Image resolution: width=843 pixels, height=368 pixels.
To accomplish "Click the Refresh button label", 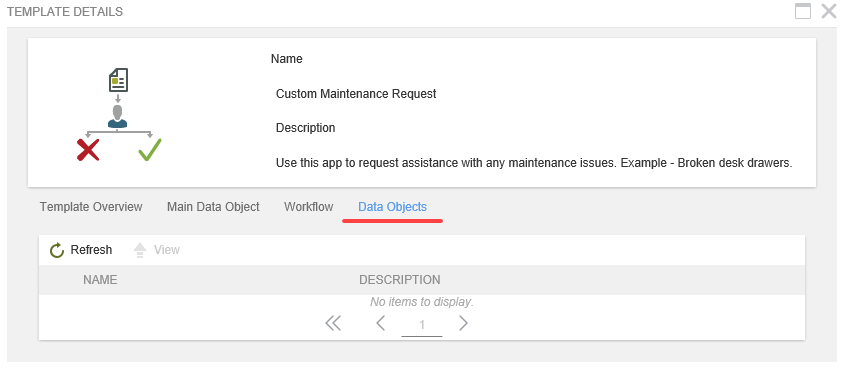I will [x=91, y=250].
